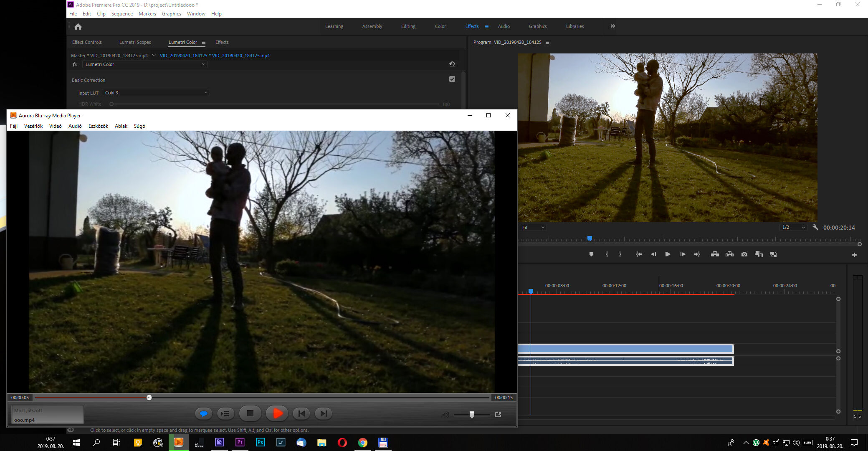Disable the Basic Correction checkbox
This screenshot has height=451, width=868.
(x=452, y=79)
